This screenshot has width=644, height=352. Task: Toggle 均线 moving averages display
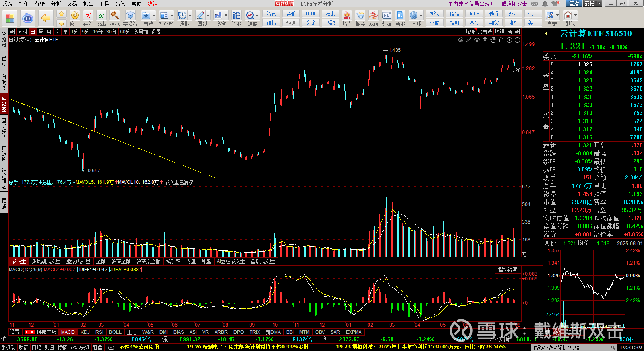pos(500,32)
